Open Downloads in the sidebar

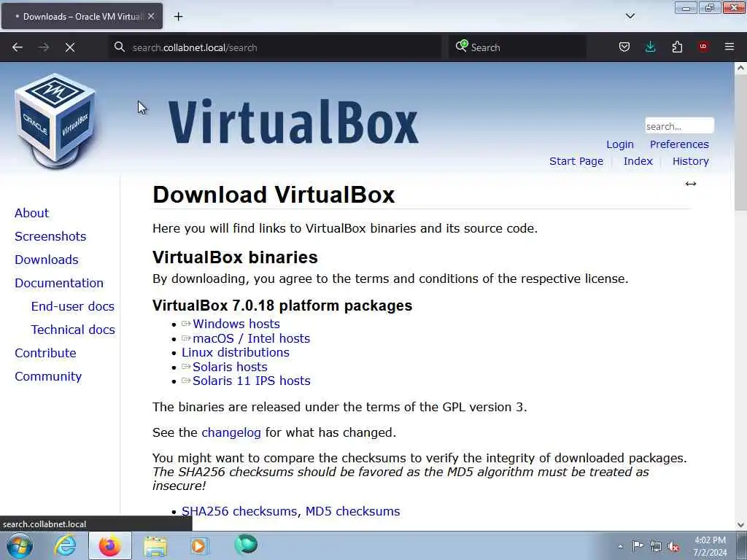(46, 260)
